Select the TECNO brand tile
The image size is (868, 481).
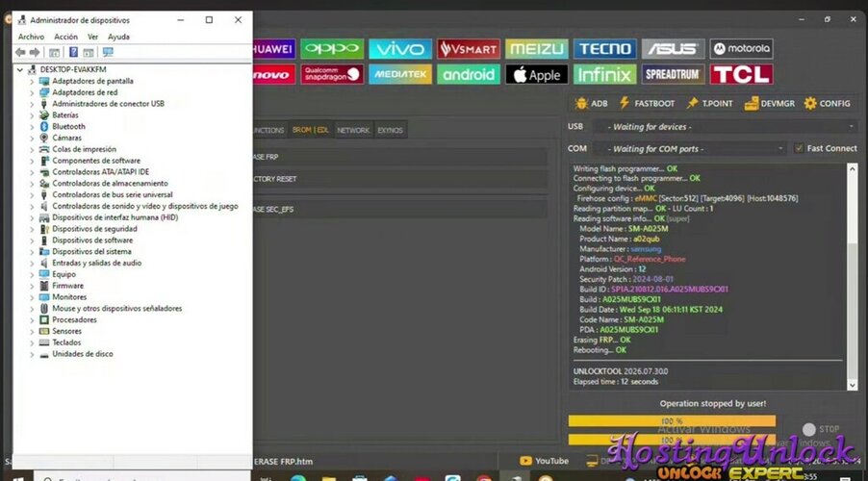point(604,49)
